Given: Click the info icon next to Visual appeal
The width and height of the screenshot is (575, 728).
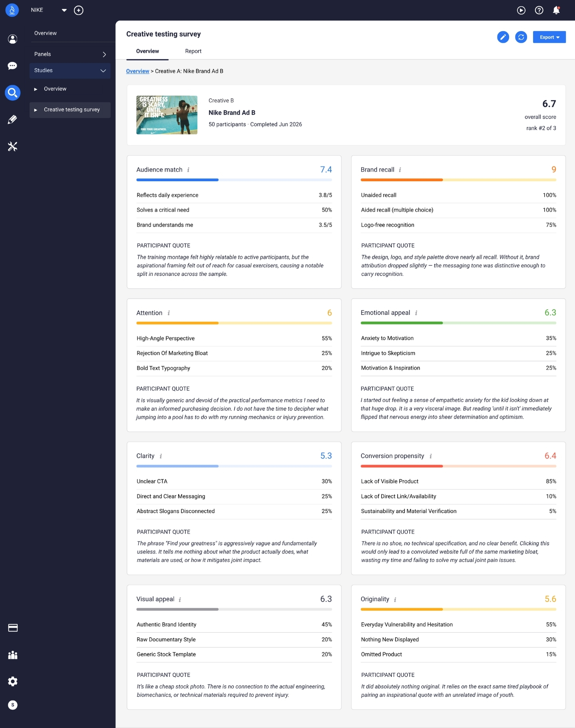Looking at the screenshot, I should tap(180, 599).
